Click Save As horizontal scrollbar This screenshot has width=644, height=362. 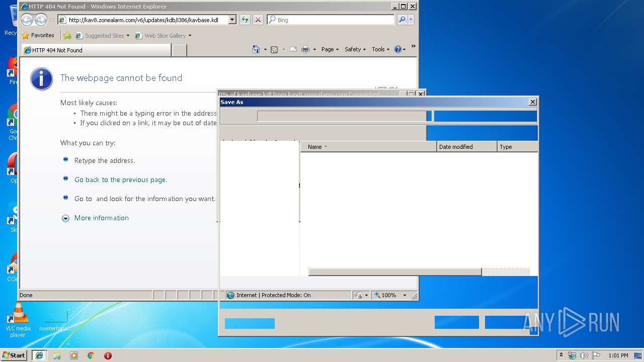click(395, 272)
